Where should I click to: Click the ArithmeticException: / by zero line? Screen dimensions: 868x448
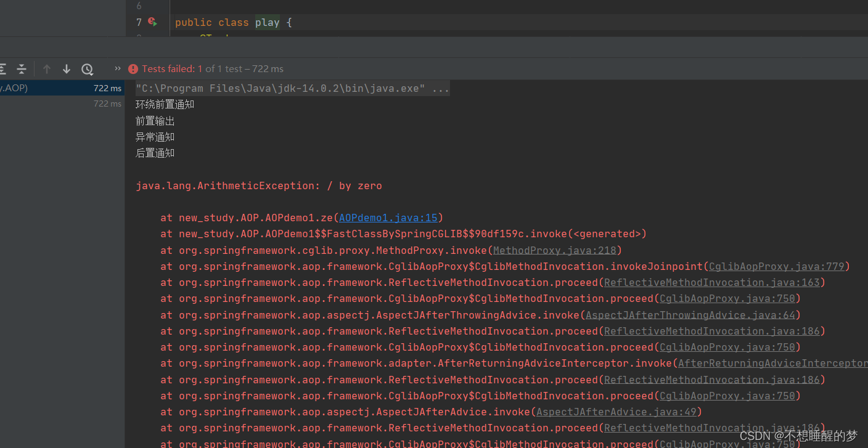(x=259, y=185)
